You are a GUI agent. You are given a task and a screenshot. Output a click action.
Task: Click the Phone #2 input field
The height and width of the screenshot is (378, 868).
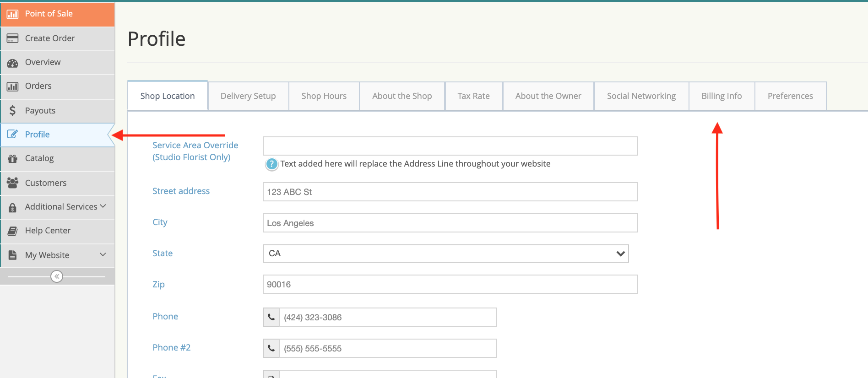[388, 348]
